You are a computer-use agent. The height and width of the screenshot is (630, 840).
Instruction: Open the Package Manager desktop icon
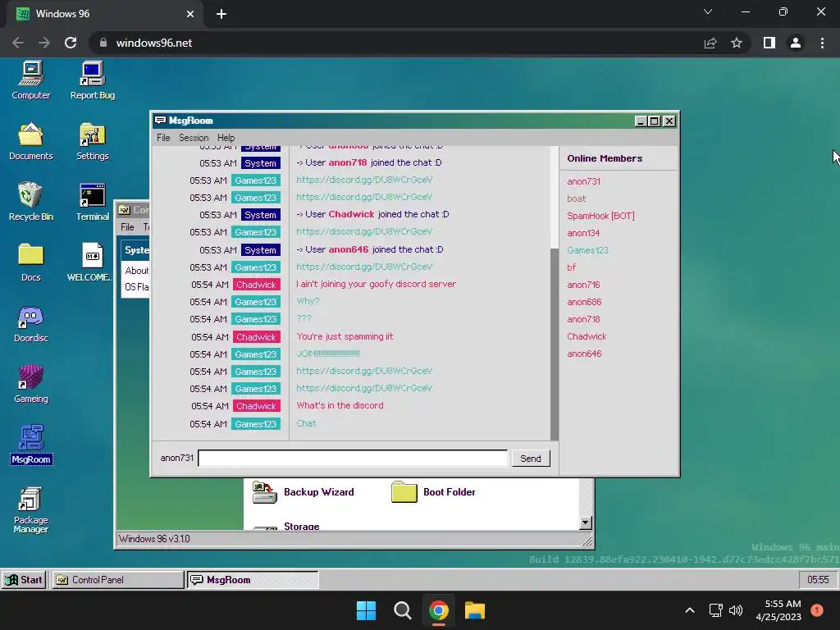[30, 510]
